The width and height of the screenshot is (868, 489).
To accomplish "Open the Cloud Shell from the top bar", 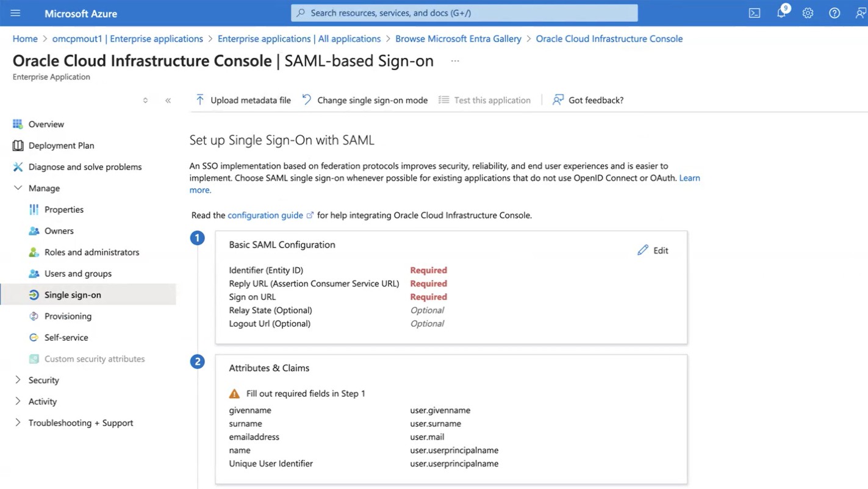I will coord(754,13).
